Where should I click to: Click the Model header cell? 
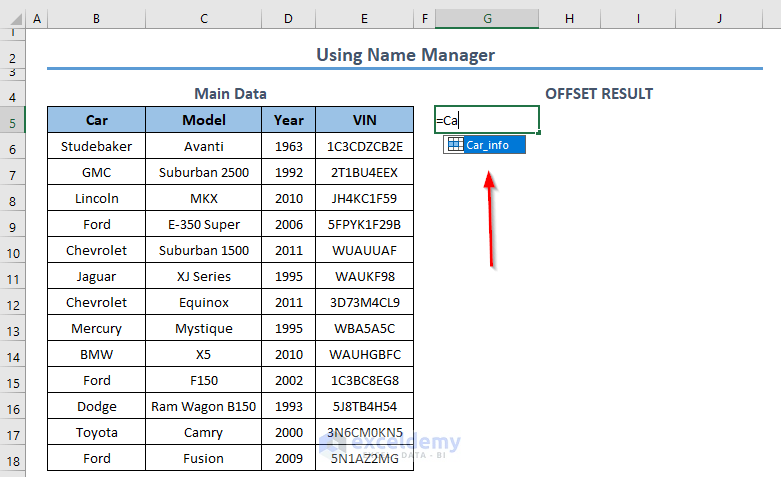(204, 120)
